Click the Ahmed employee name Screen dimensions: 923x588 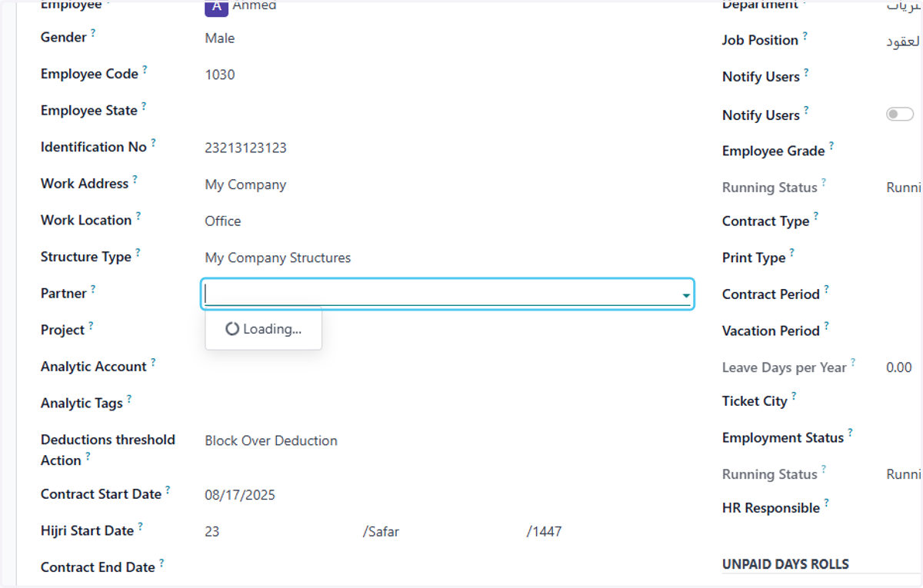point(255,6)
